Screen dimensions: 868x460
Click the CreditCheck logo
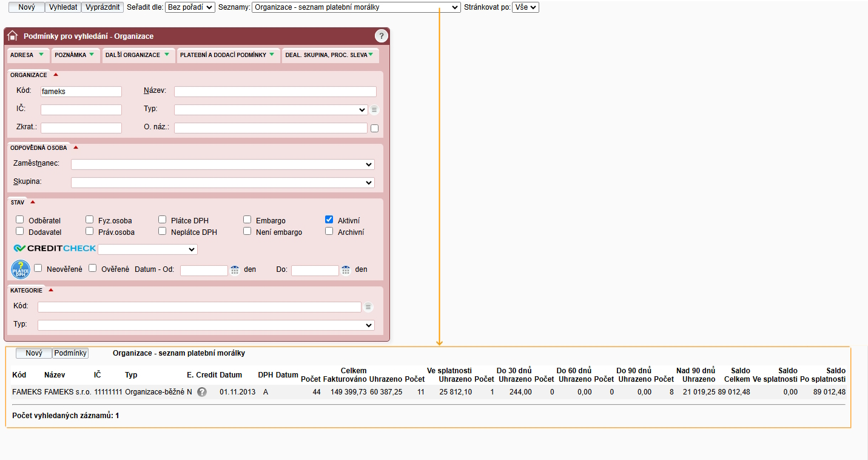point(55,248)
